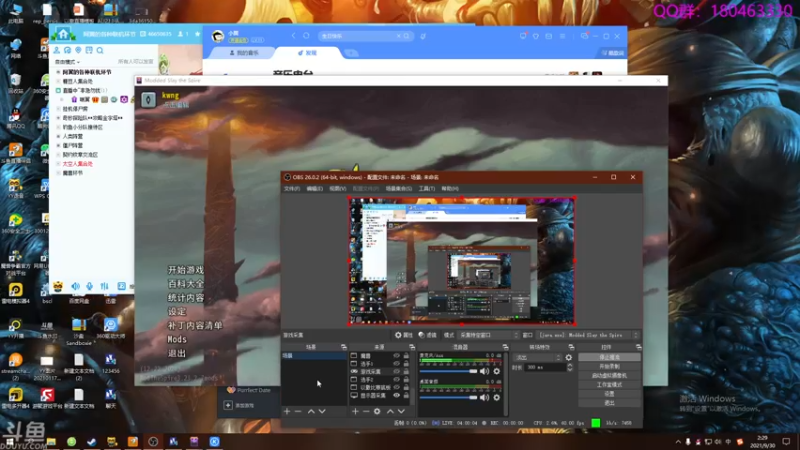The image size is (800, 450).
Task: Click the speaker icon in YY bottom bar
Action: click(x=76, y=286)
